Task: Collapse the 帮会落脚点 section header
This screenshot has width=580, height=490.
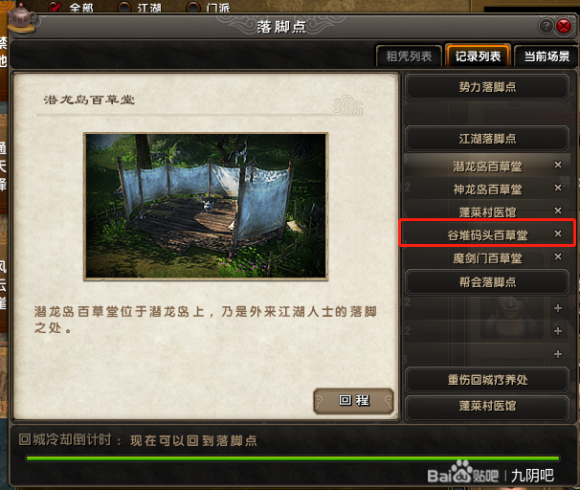Action: tap(487, 283)
